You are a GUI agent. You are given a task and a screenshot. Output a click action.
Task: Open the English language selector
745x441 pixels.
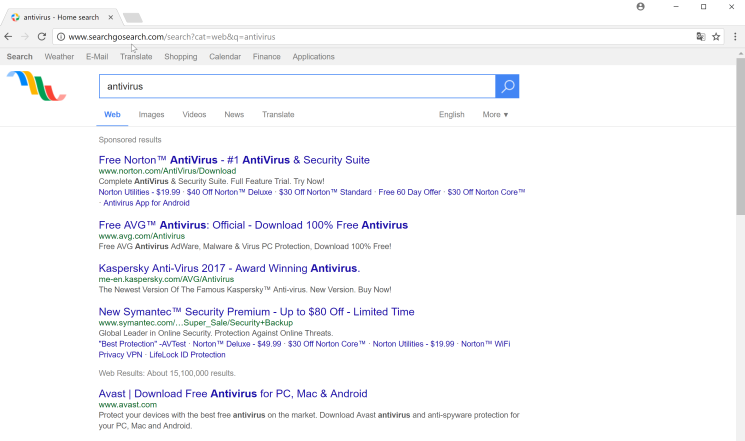click(451, 115)
